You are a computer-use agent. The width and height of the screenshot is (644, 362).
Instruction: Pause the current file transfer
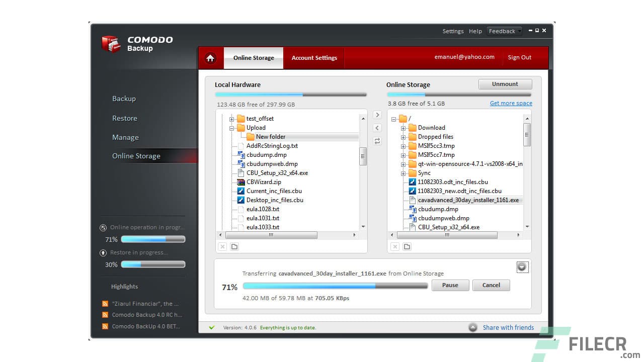pos(450,285)
